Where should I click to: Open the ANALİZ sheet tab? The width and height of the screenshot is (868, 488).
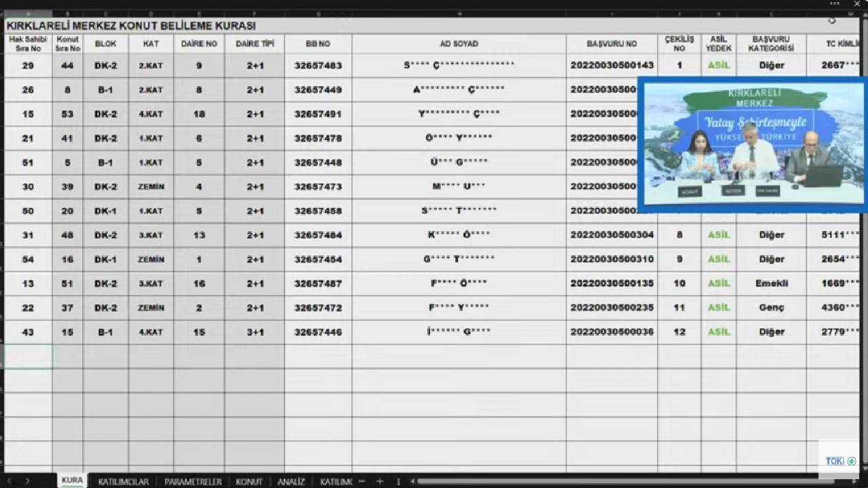coord(291,482)
